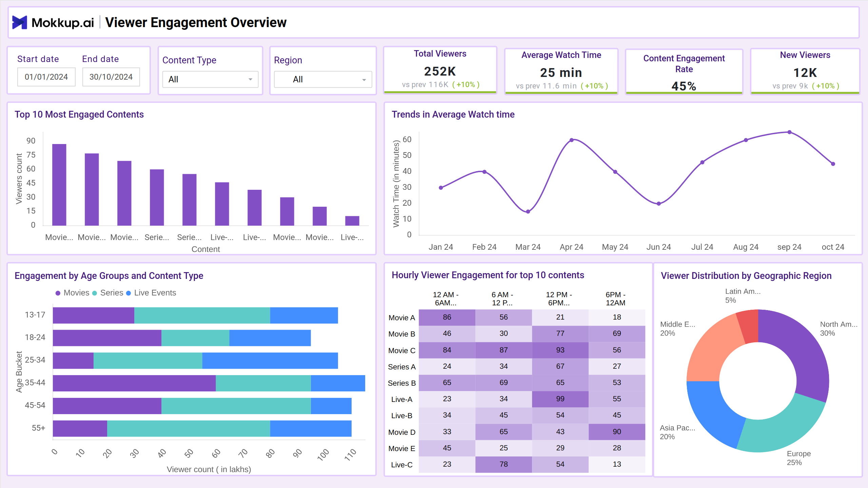
Task: Click the Jun 24 data point
Action: (659, 204)
